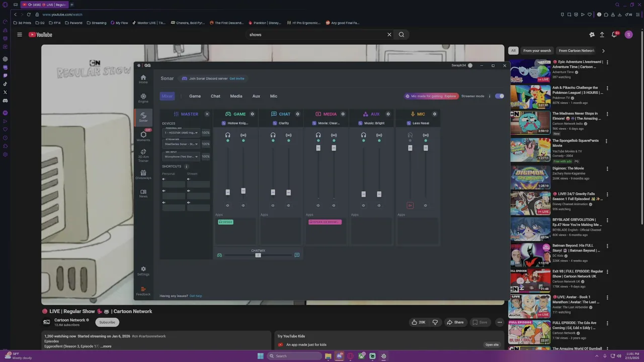
Task: Open Engine in the GG sidebar
Action: pos(143,98)
